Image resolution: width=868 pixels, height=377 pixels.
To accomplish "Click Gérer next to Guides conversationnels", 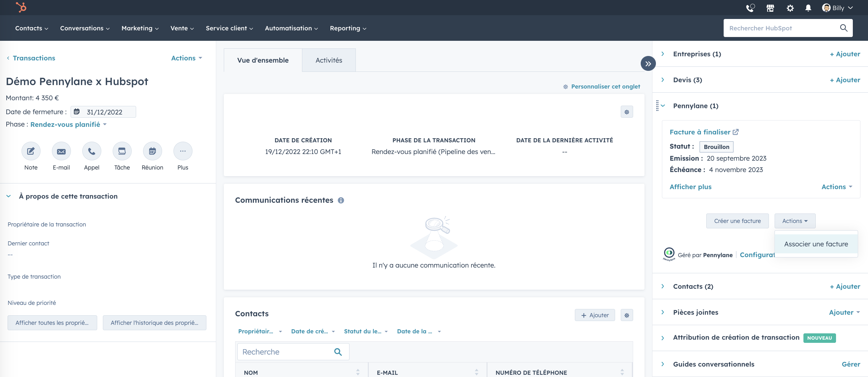I will 851,364.
